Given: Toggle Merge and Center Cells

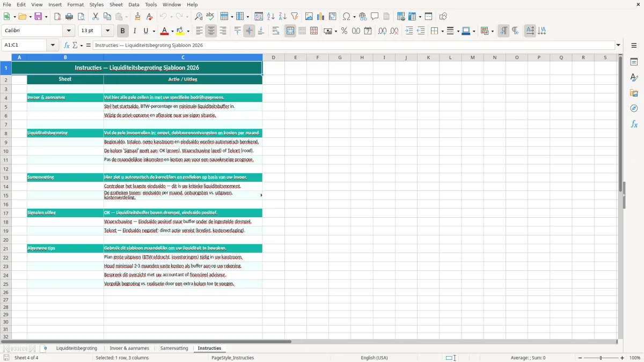Looking at the screenshot, I should pos(290,31).
